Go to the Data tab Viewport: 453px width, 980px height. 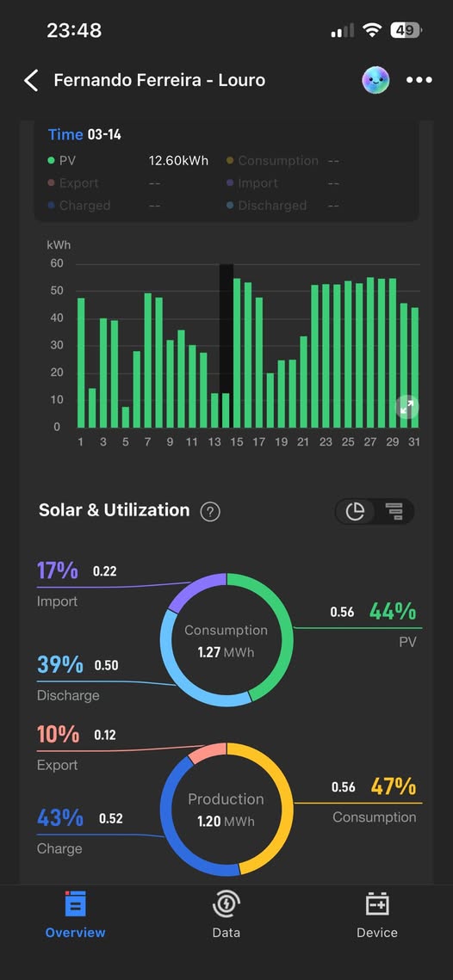(226, 915)
